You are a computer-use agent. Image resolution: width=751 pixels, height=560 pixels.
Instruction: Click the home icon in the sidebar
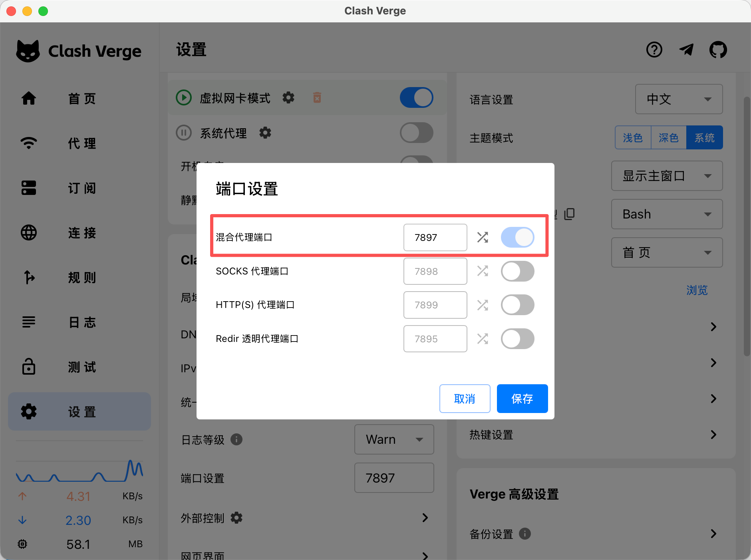click(x=29, y=98)
